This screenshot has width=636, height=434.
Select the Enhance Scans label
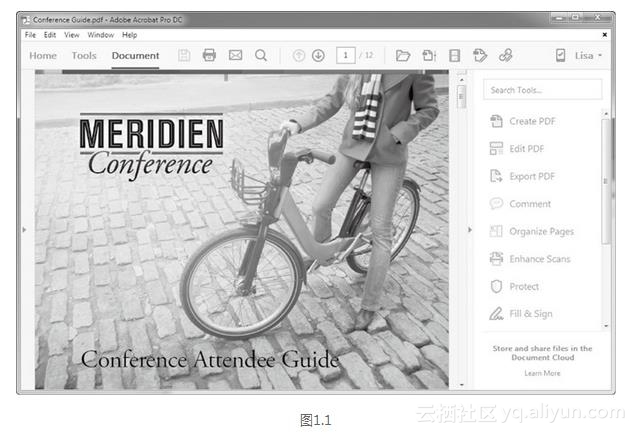coord(540,259)
